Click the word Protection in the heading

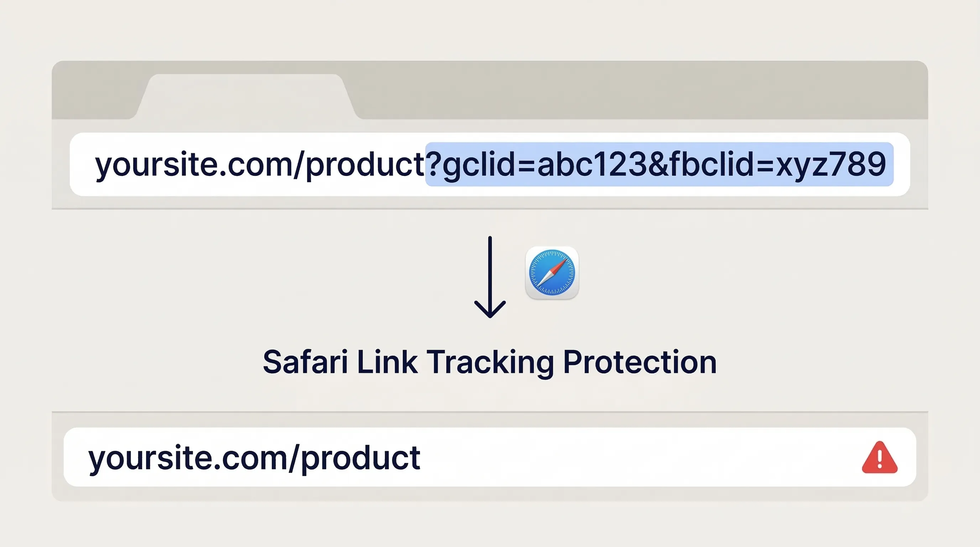(640, 362)
